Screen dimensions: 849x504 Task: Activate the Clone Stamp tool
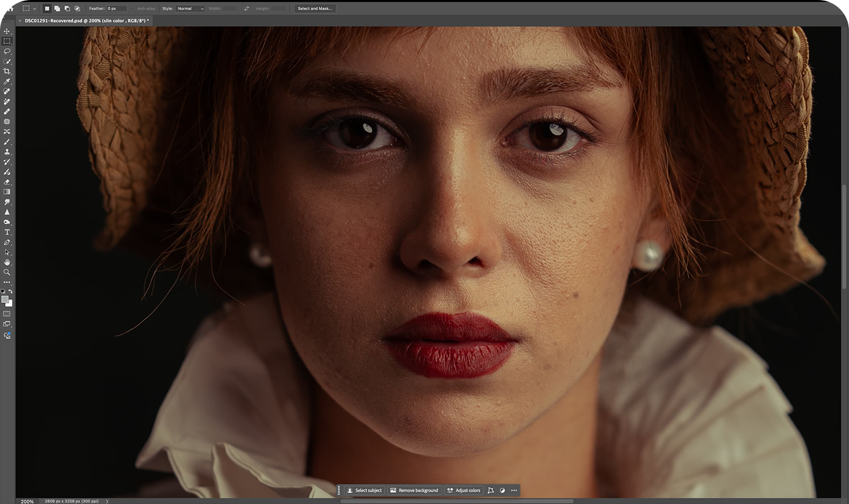pyautogui.click(x=7, y=152)
